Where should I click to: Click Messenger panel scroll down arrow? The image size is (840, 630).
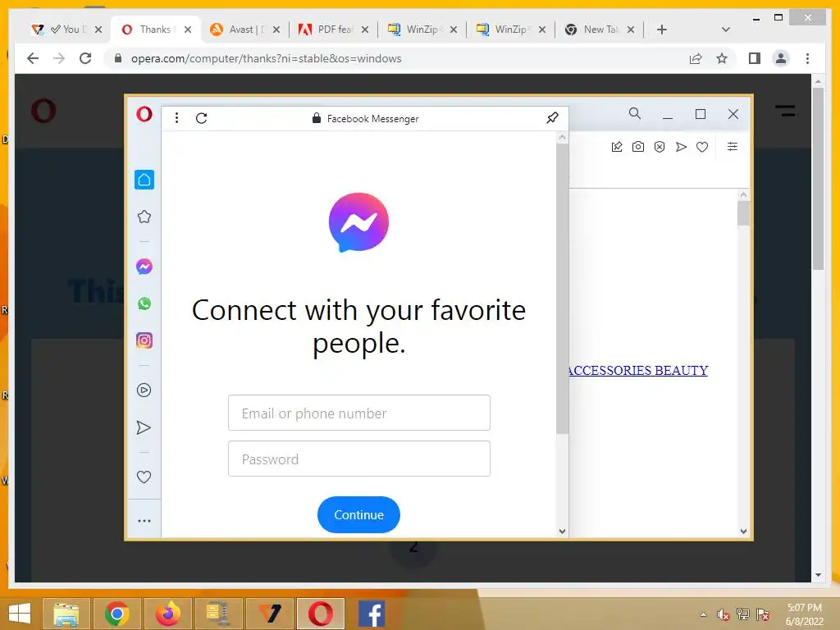tap(562, 532)
